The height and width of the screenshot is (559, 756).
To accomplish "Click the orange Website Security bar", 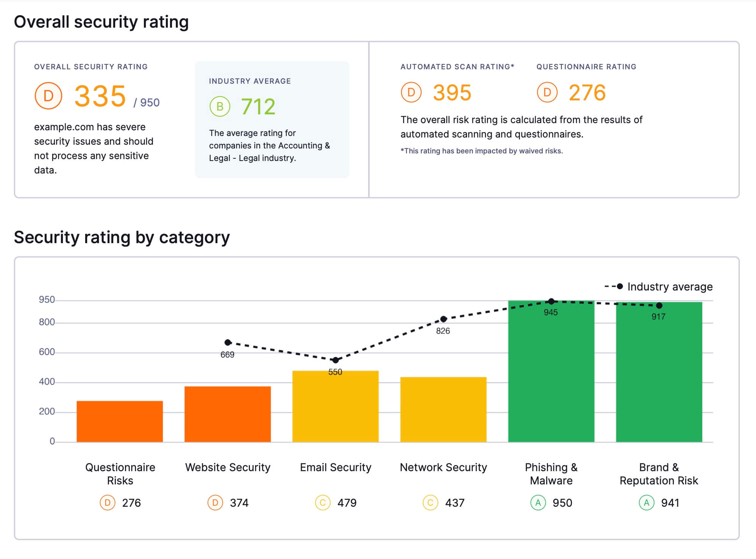I will pos(228,414).
